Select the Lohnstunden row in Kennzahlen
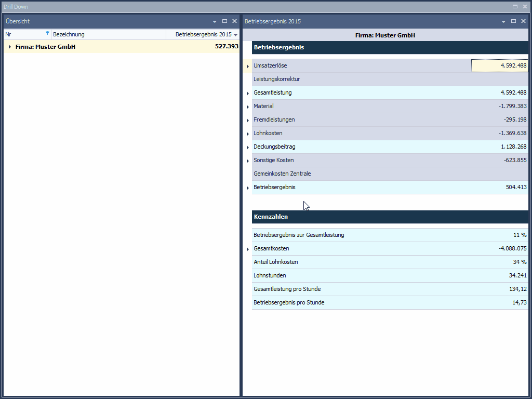 (270, 276)
